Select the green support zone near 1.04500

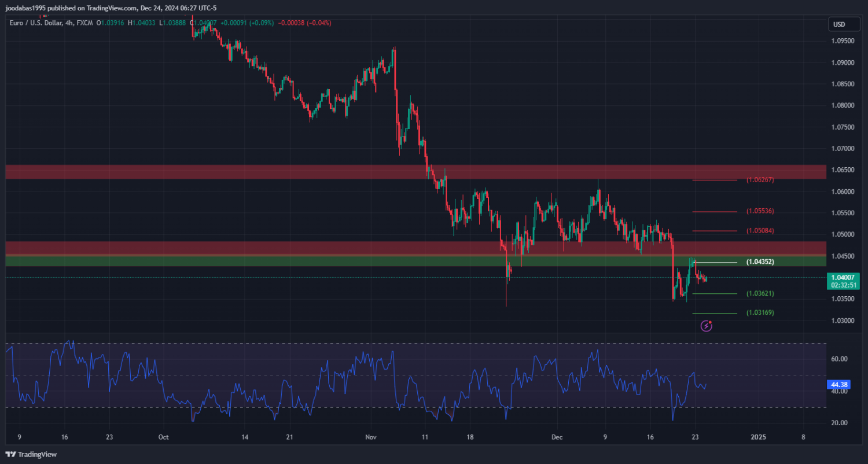click(x=347, y=261)
